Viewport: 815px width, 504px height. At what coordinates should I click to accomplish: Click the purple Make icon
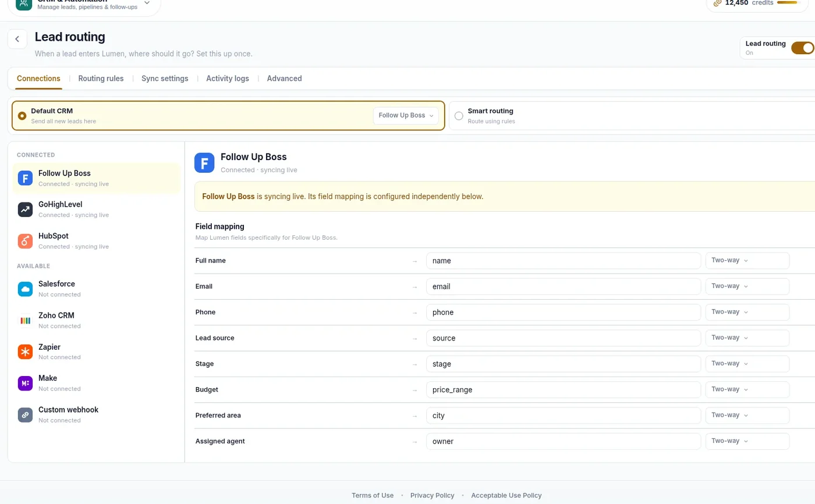click(x=25, y=384)
